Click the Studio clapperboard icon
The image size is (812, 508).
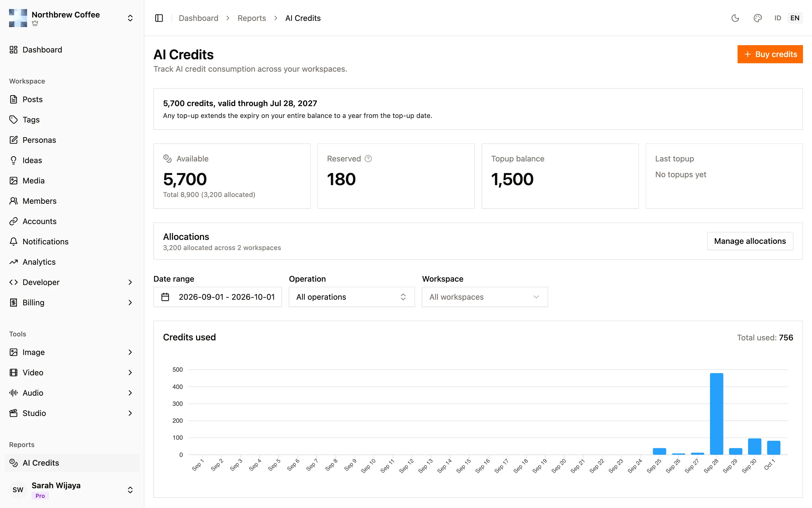(x=14, y=413)
